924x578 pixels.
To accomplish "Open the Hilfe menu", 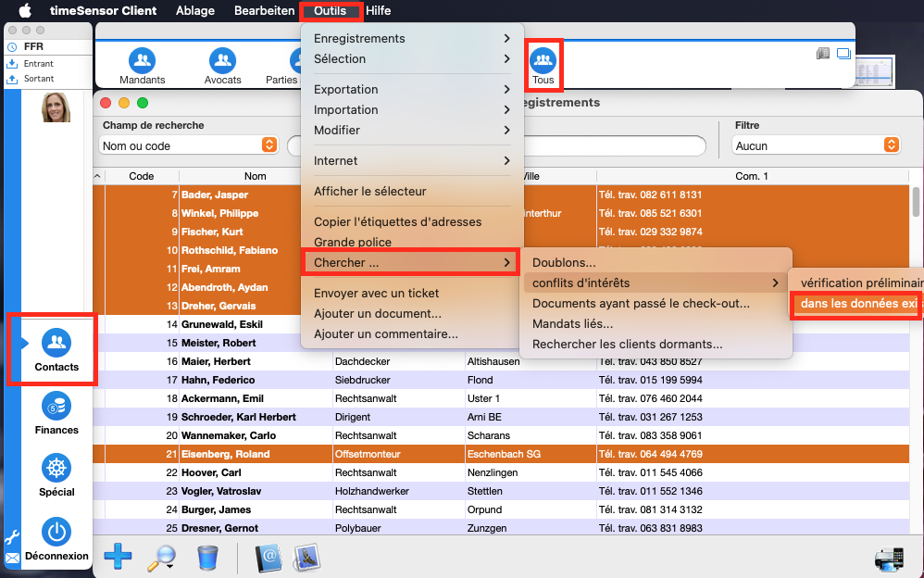I will tap(379, 10).
